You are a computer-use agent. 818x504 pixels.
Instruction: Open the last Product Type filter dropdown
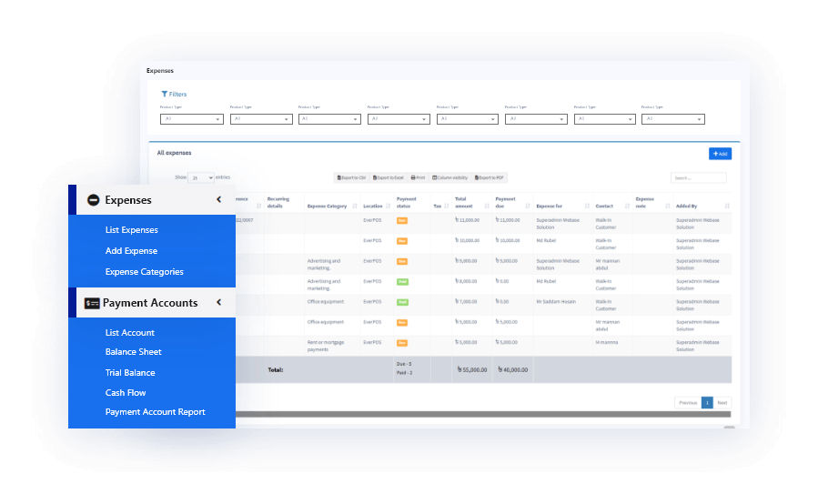tap(672, 119)
